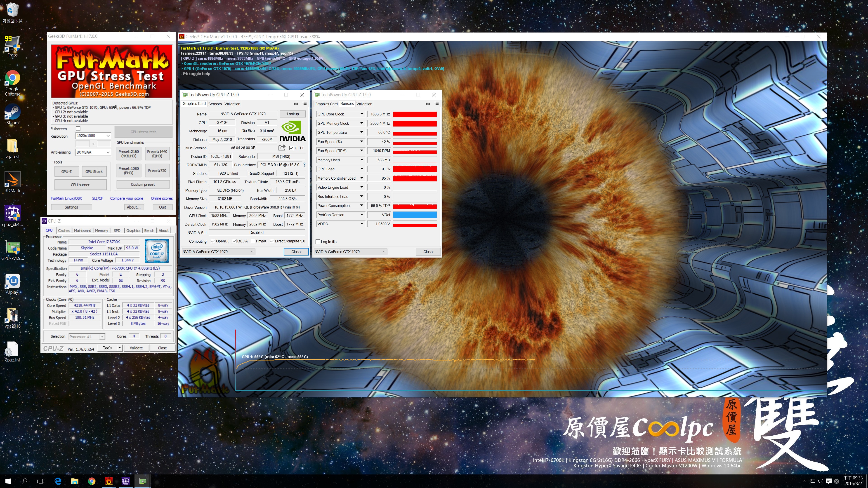The height and width of the screenshot is (488, 868).
Task: Toggle the UEFI checkbox in GPU-Z
Action: (x=291, y=148)
